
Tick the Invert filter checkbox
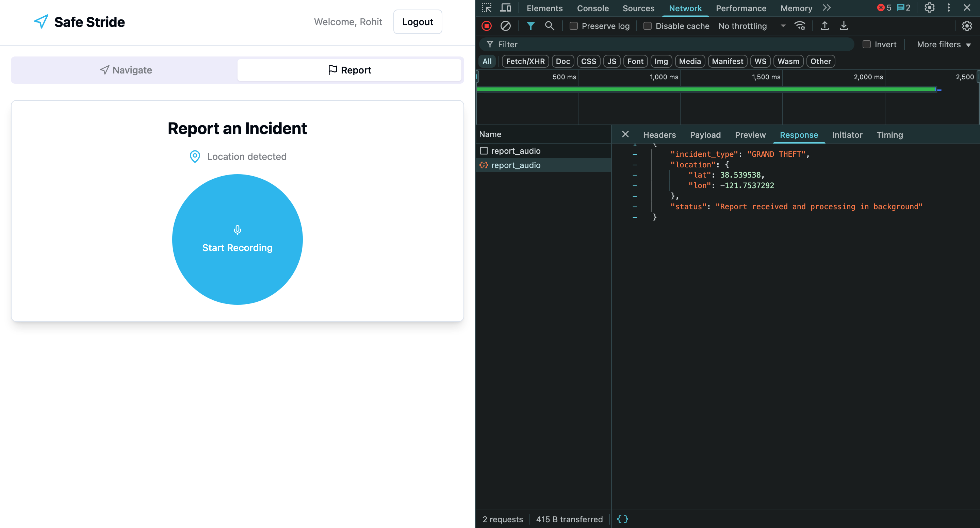tap(866, 45)
